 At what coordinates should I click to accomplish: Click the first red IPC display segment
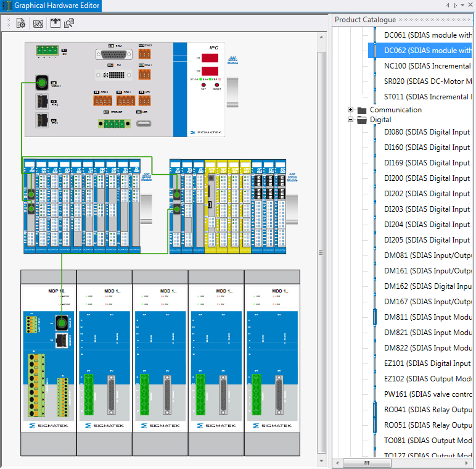210,58
